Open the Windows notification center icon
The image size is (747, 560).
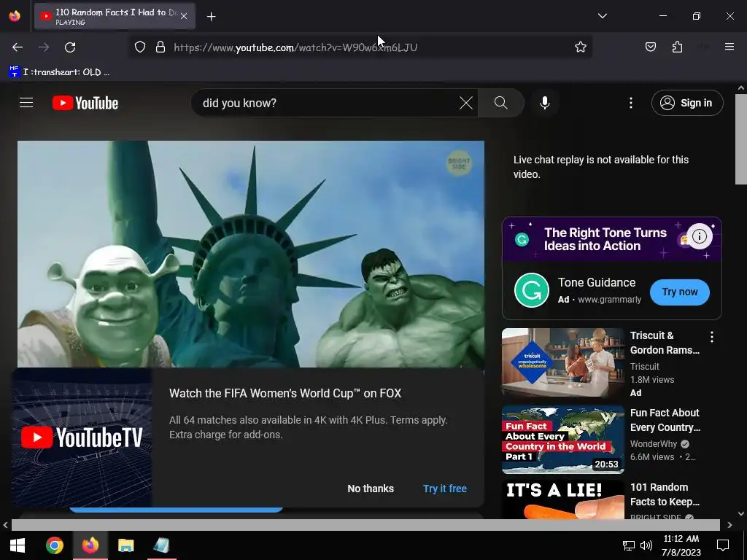(723, 545)
